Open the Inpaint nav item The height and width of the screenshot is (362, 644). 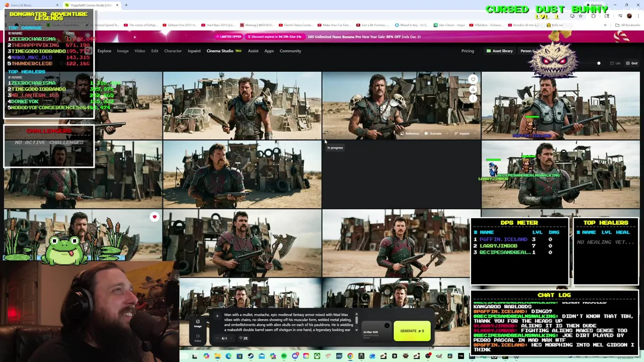coord(194,51)
